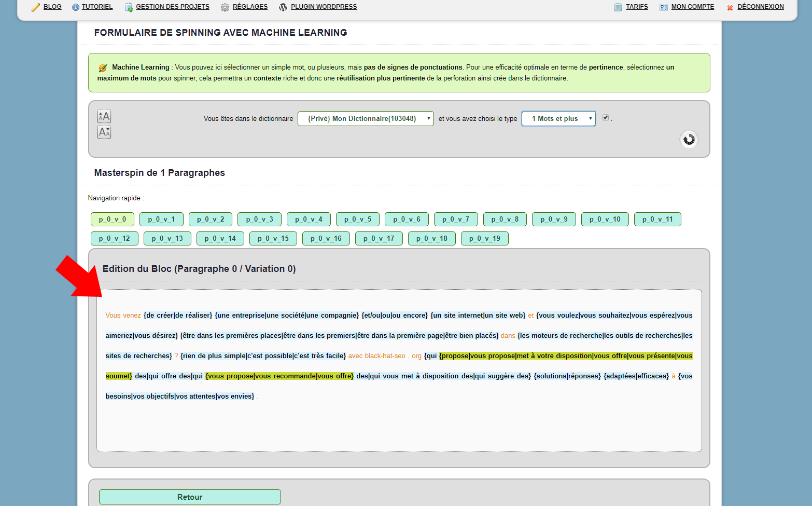Jump to variation p_0_v_15
Viewport: 812px width, 506px height.
coord(273,239)
